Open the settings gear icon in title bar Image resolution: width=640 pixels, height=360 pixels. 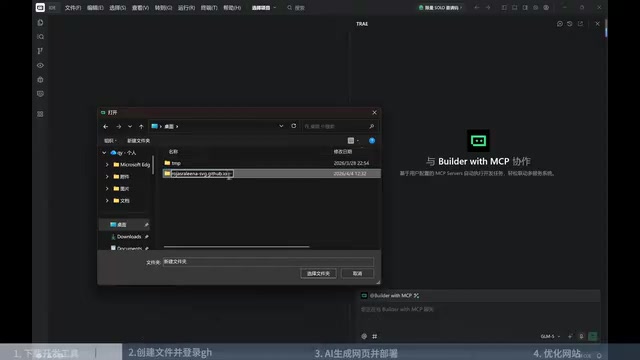(x=536, y=7)
